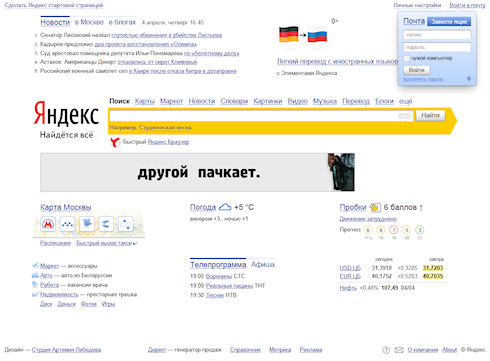Open Картинки from the search services bar
The width and height of the screenshot is (490, 361).
click(x=268, y=101)
